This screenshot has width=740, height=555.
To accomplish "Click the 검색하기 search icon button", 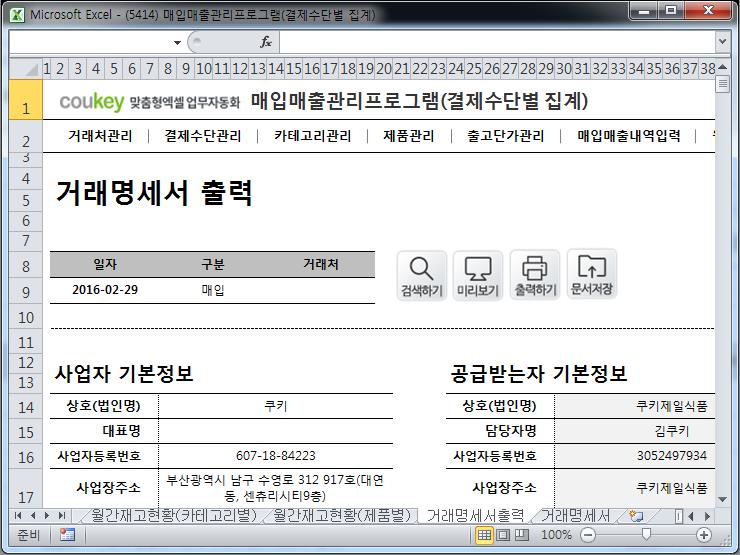I will click(x=421, y=276).
